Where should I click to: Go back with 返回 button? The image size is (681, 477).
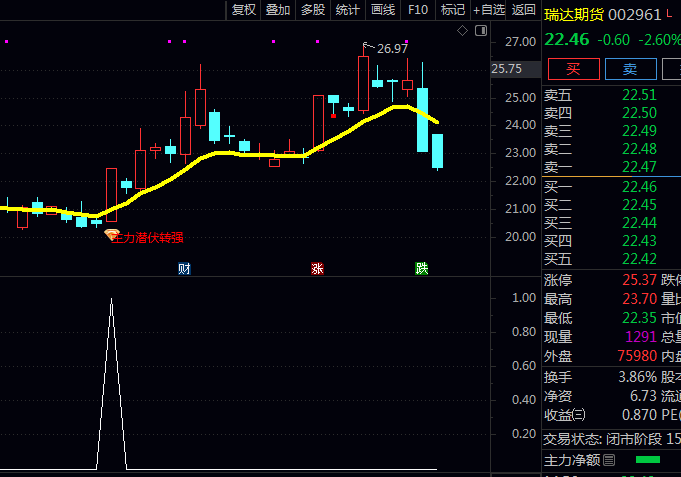(523, 10)
